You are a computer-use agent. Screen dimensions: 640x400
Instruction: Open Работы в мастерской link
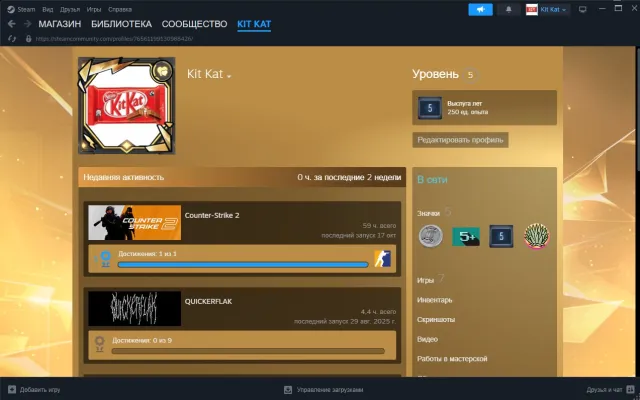pos(452,359)
